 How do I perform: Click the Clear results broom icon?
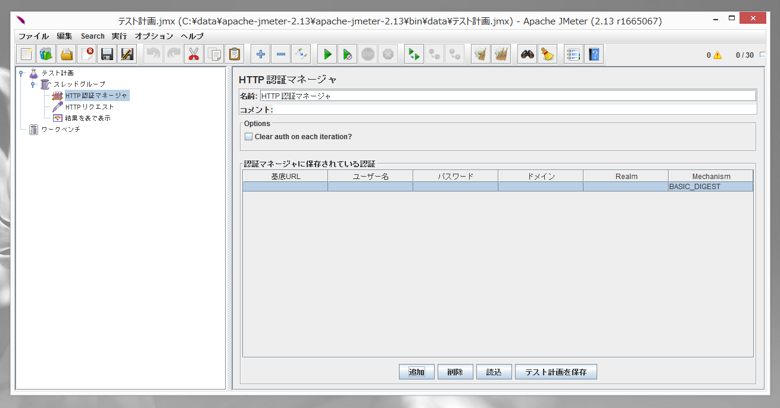coord(481,54)
